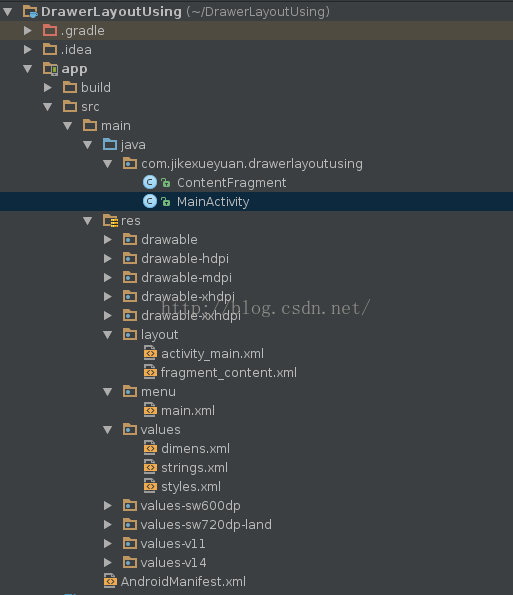Image resolution: width=513 pixels, height=595 pixels.
Task: Click the res resources folder icon
Action: click(110, 221)
